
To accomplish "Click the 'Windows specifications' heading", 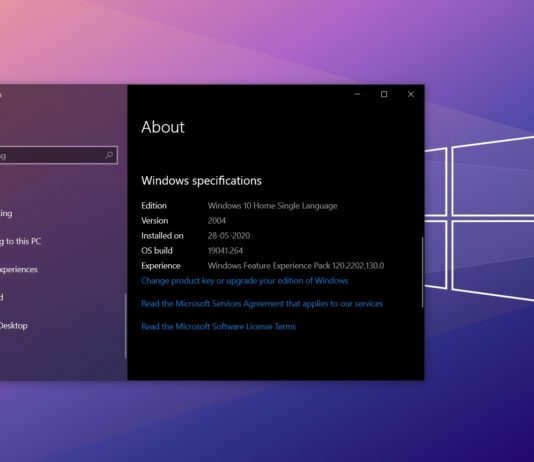I will coord(201,181).
